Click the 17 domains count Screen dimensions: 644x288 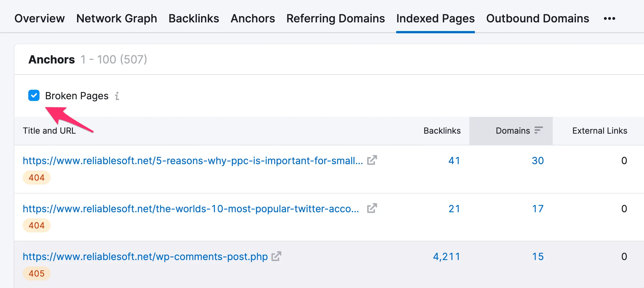tap(538, 209)
